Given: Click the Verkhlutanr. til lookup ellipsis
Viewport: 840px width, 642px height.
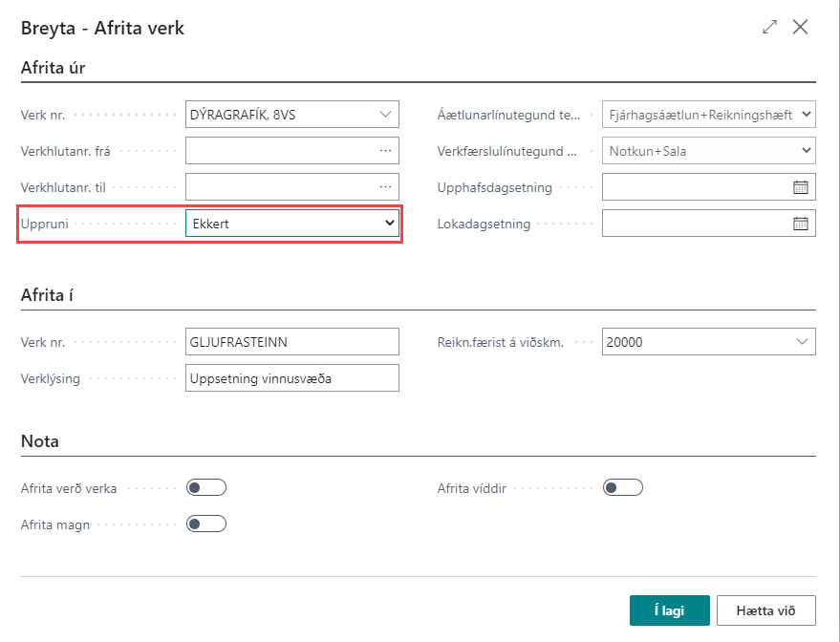Looking at the screenshot, I should coord(385,187).
